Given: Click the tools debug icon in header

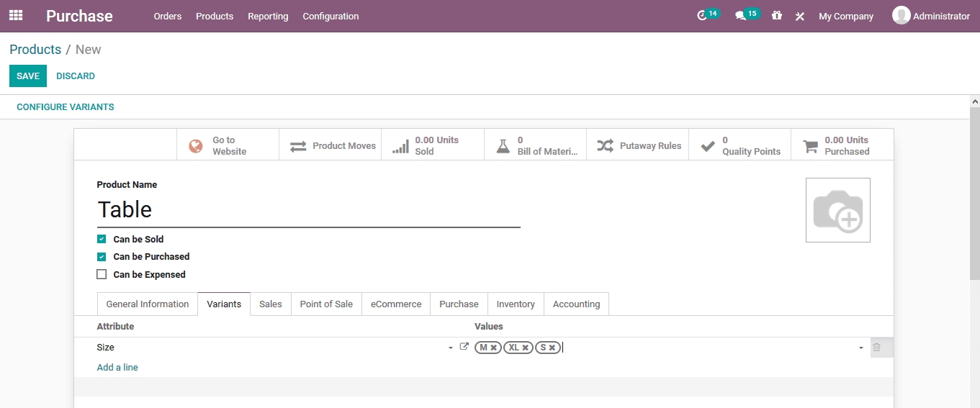Looking at the screenshot, I should click(799, 17).
